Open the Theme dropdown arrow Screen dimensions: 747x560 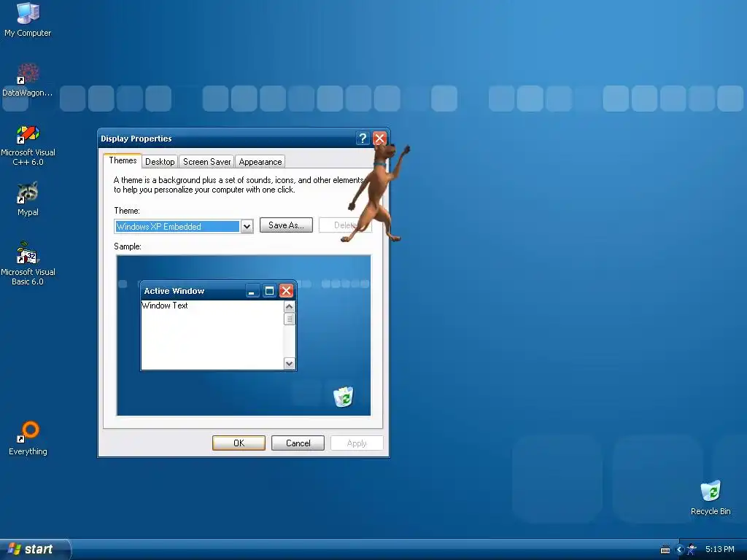pyautogui.click(x=247, y=227)
